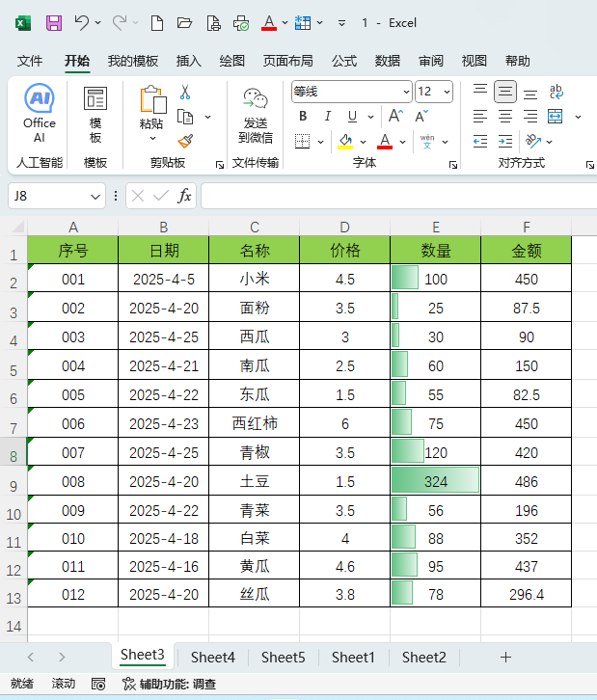Screen dimensions: 597x700
Task: Open the font name dropdown 等线
Action: (406, 92)
